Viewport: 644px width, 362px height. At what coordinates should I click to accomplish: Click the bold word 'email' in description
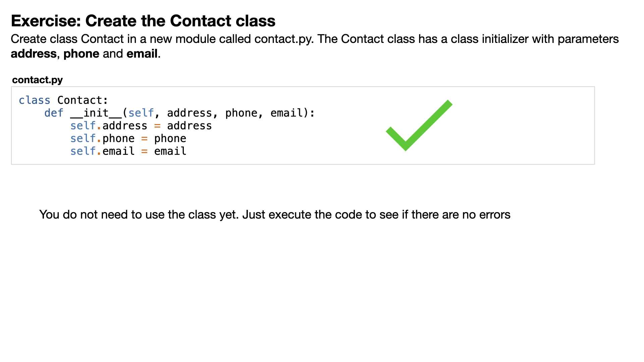pos(142,54)
